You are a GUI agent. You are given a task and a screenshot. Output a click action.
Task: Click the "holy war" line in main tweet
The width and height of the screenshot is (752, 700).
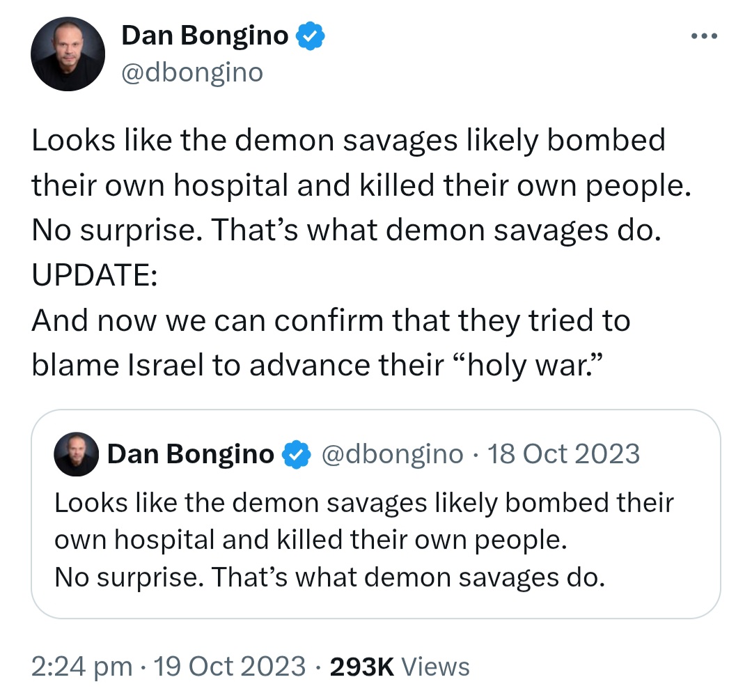tap(317, 365)
